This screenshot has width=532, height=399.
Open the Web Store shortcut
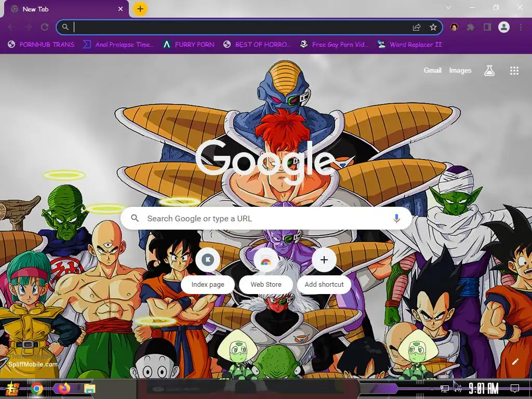coord(266,271)
